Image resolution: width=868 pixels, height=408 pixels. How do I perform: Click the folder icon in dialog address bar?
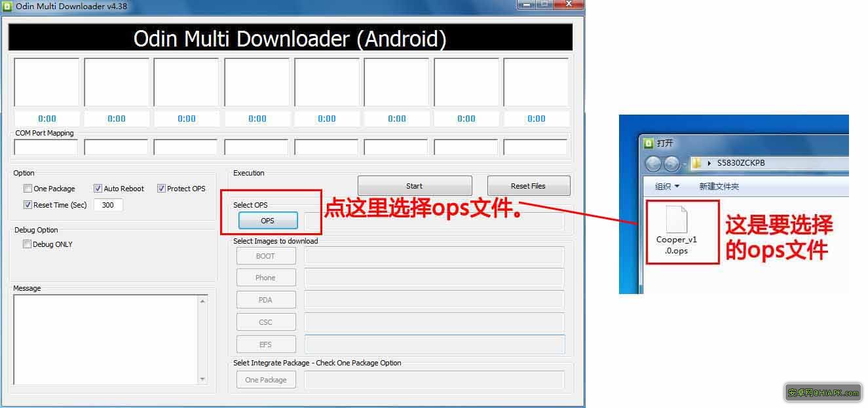point(697,163)
